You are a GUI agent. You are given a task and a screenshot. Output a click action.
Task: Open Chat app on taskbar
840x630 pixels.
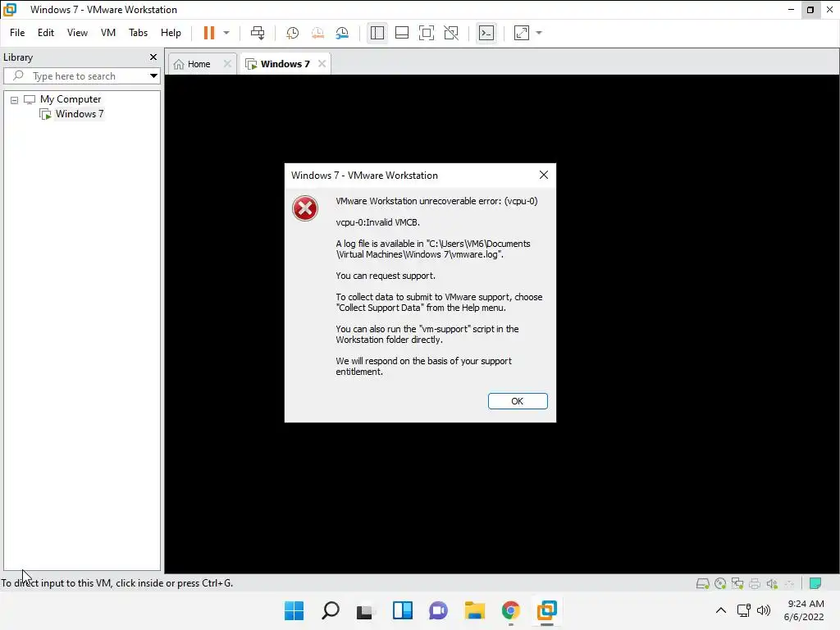(x=438, y=610)
